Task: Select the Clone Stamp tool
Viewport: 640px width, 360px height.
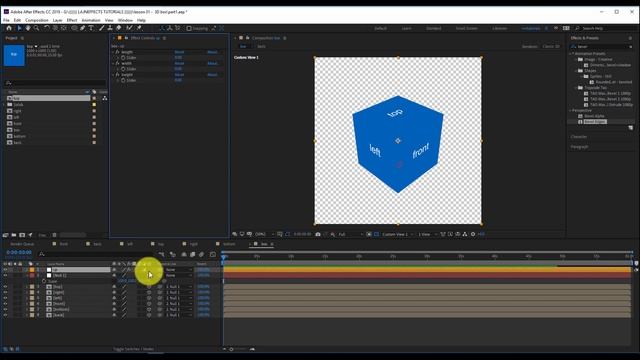Action: pos(110,28)
